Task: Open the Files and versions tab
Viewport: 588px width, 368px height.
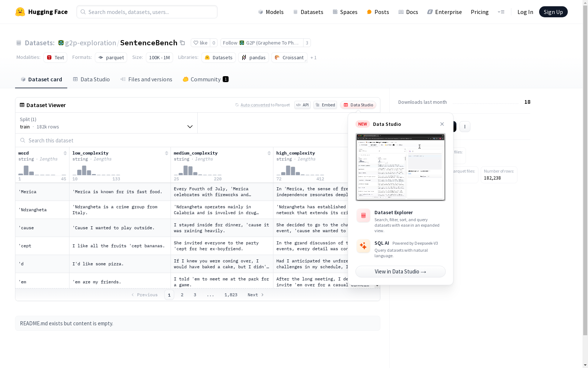Action: coord(146,79)
